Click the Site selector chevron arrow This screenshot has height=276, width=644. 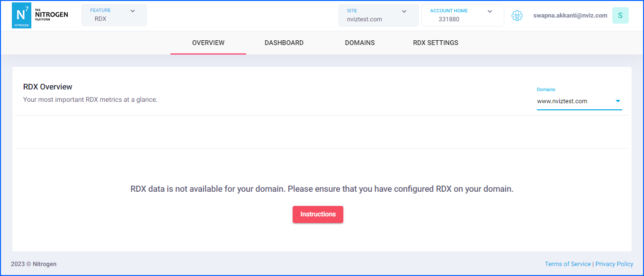click(x=404, y=11)
